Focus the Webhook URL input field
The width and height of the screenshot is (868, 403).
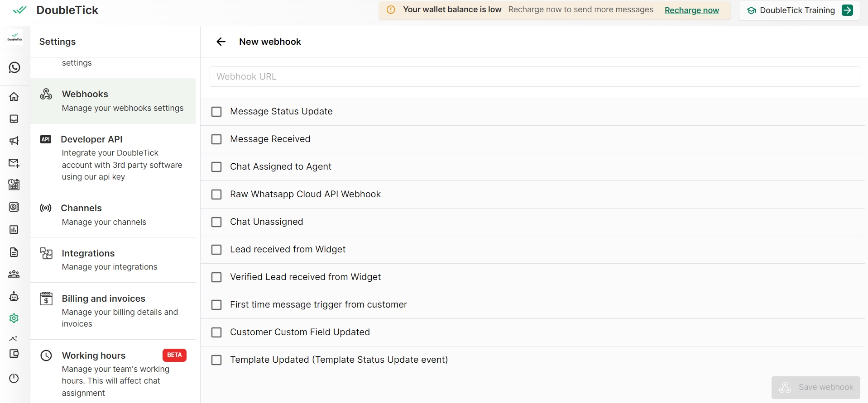(x=534, y=77)
